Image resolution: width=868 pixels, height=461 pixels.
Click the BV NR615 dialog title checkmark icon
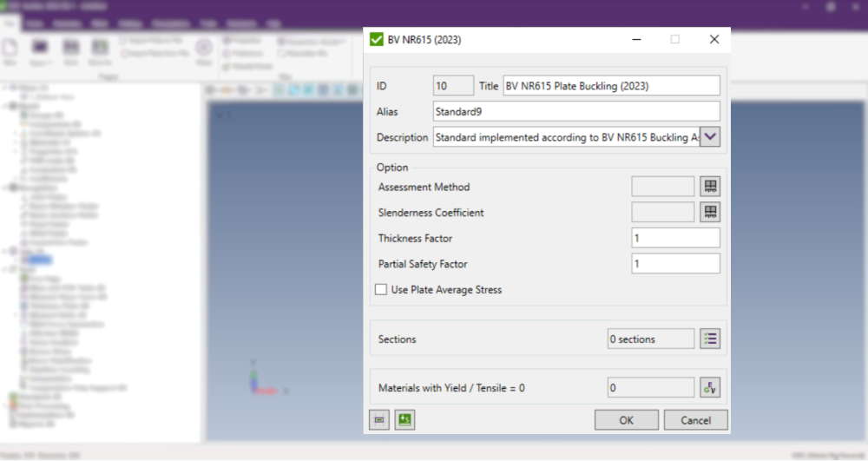[377, 39]
